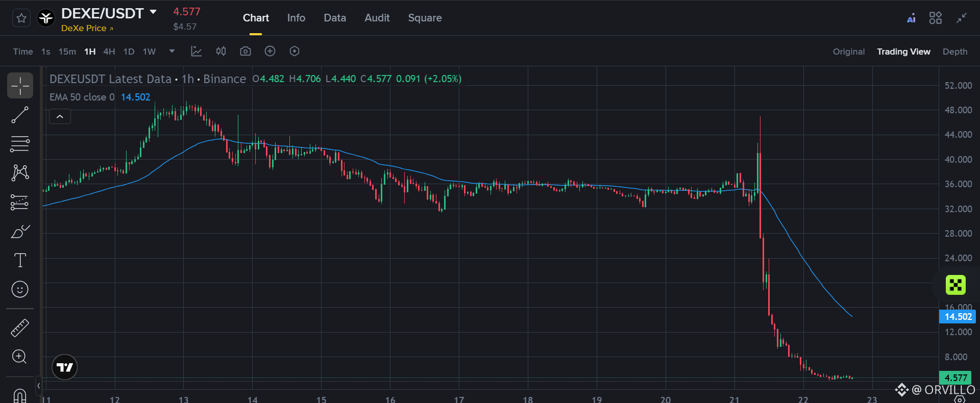Switch to the Info tab
This screenshot has height=403, width=980.
coord(296,18)
